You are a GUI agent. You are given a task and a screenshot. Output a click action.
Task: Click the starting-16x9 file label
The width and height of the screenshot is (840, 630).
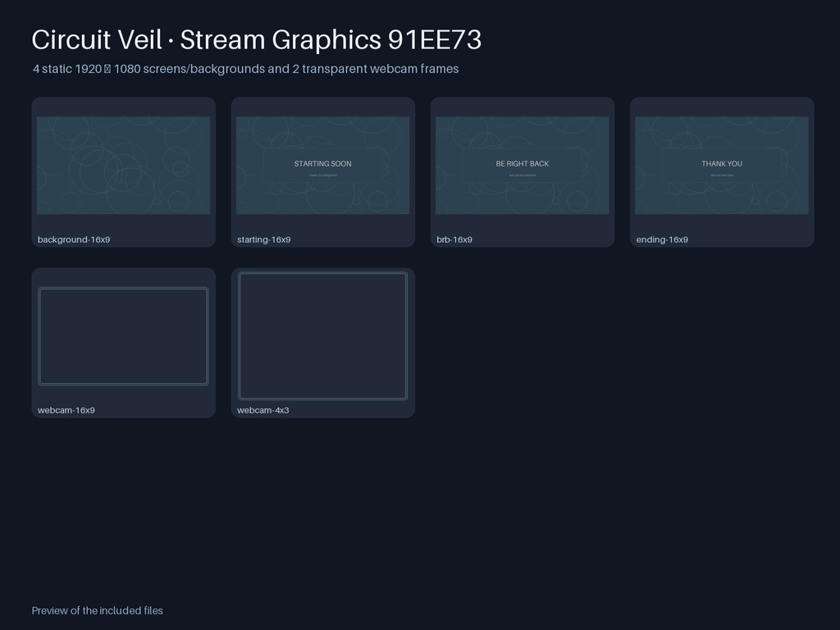(263, 240)
